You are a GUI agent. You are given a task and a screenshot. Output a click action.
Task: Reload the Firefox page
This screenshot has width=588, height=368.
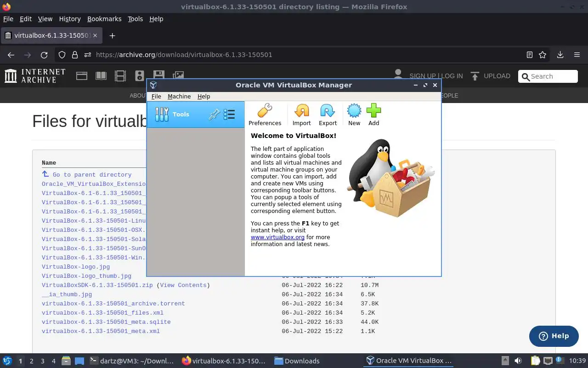(44, 55)
